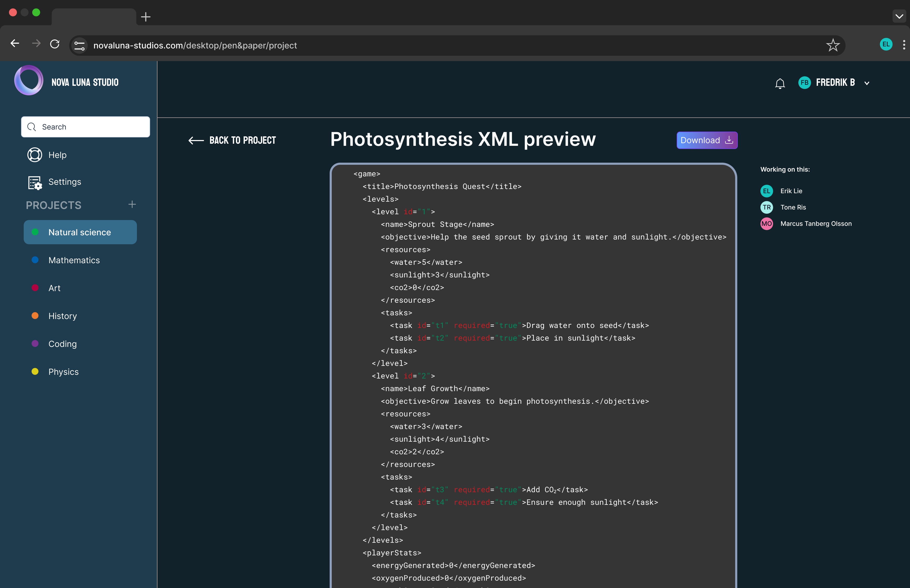Click the Nova Luna Studio logo
This screenshot has height=588, width=910.
pos(29,80)
